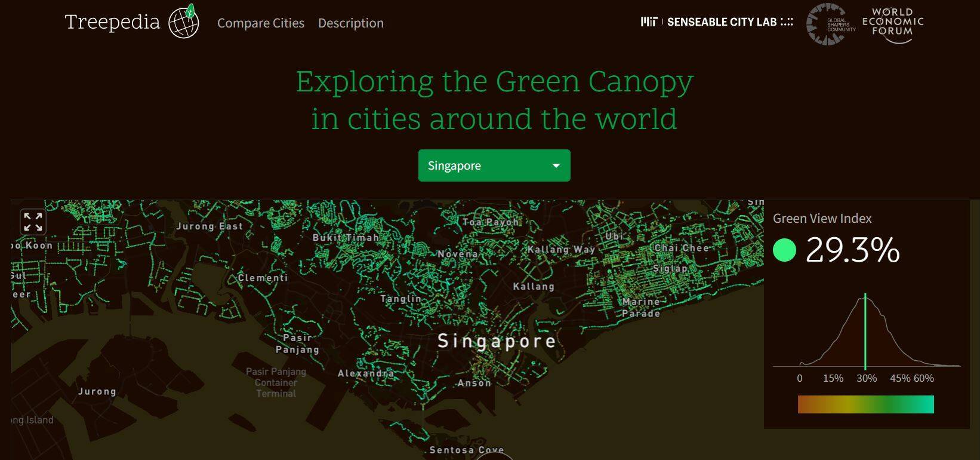980x460 pixels.
Task: Expand the map to fullscreen
Action: (x=33, y=222)
